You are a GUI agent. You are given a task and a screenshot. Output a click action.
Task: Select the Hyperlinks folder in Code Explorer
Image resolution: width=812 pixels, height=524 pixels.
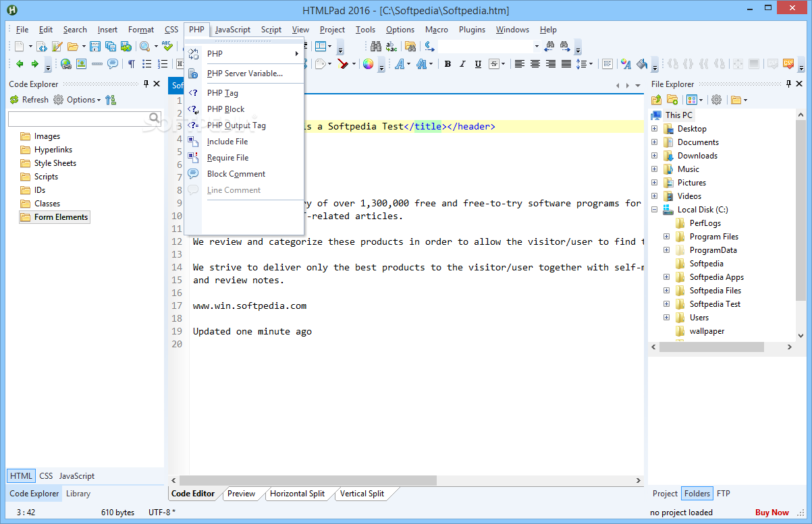point(47,150)
